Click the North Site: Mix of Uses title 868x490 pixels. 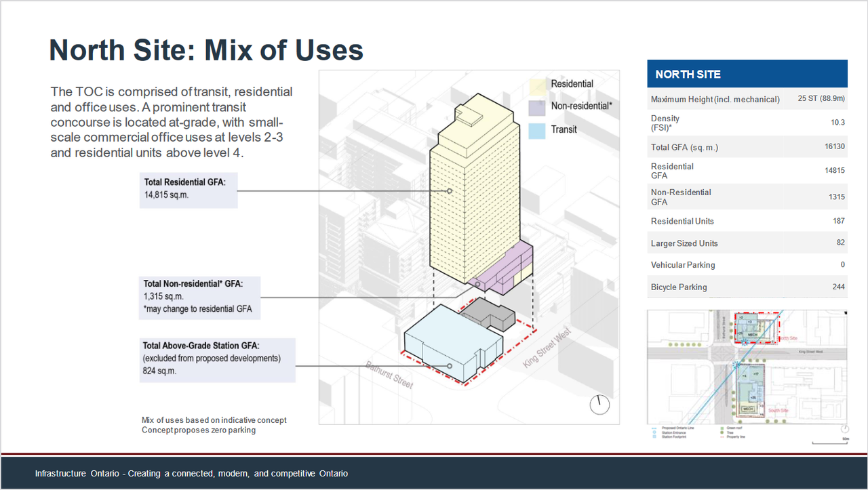(206, 50)
